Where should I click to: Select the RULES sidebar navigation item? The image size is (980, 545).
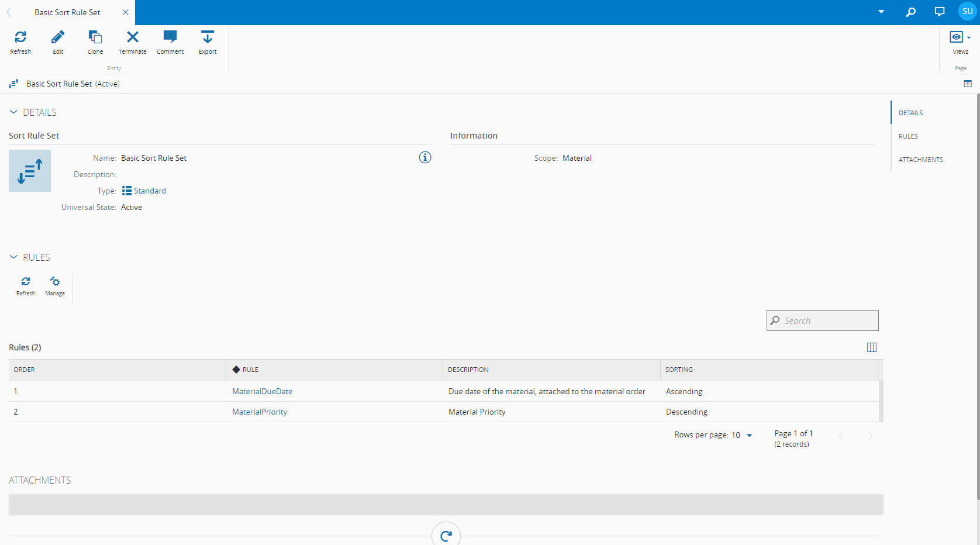909,136
